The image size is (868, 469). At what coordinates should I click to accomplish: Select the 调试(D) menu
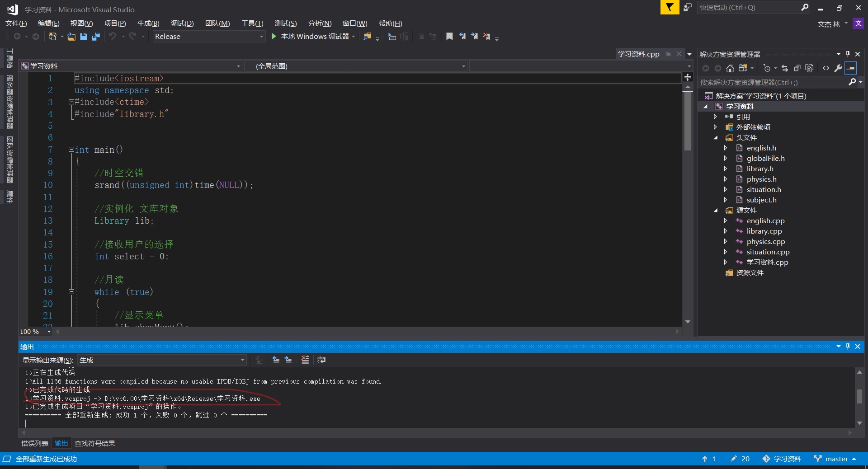pyautogui.click(x=182, y=23)
